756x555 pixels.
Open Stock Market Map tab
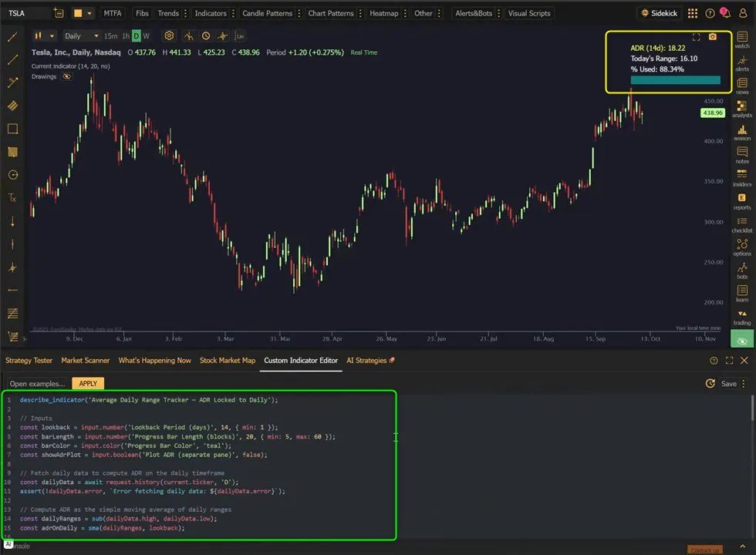[x=228, y=361]
